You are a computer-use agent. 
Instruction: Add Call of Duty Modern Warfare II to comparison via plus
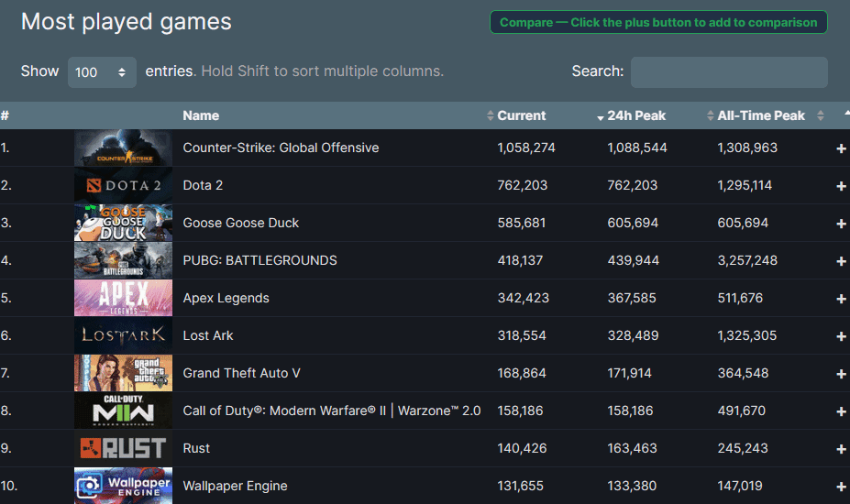(x=841, y=411)
